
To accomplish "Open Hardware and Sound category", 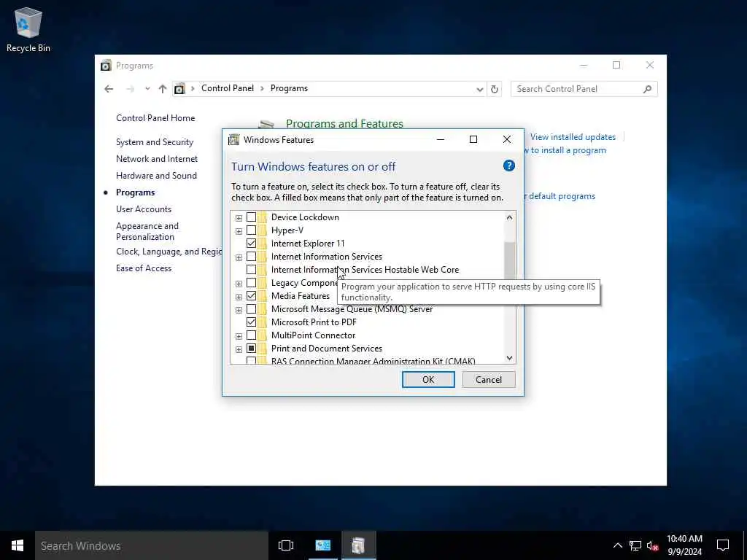I will [x=156, y=175].
